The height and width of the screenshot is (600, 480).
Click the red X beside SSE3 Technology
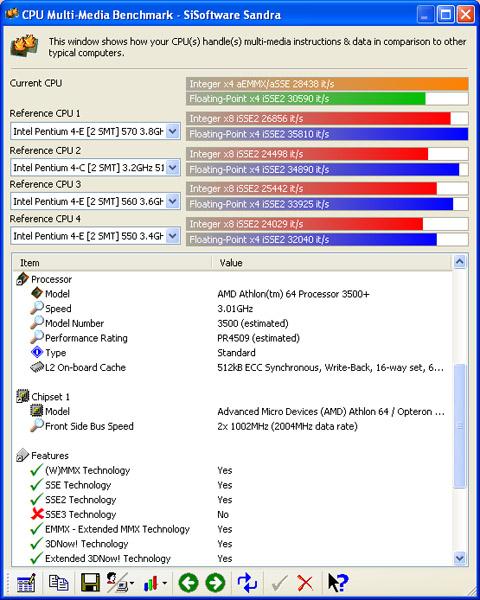tap(37, 514)
